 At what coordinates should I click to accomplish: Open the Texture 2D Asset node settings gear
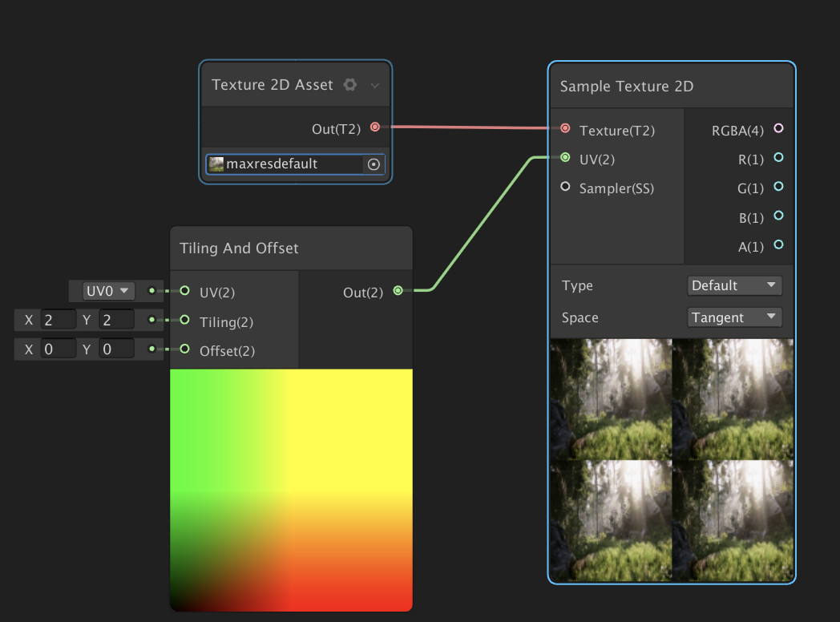350,84
